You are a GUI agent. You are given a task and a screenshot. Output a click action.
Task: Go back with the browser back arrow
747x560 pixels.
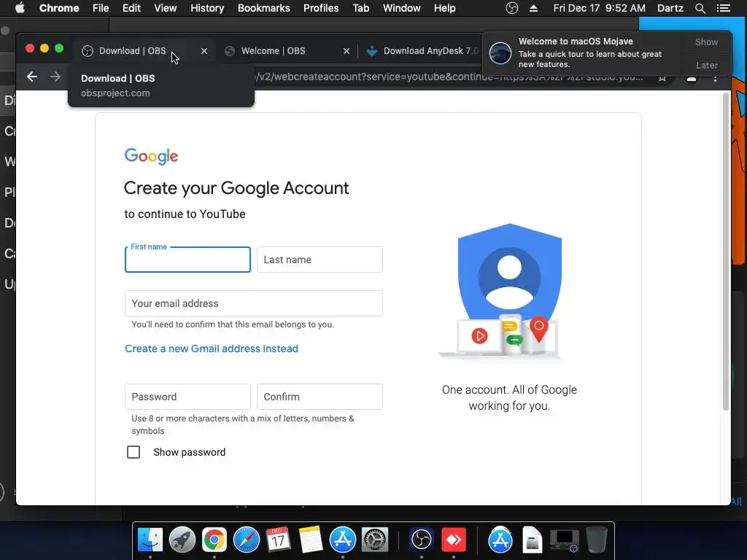click(x=32, y=77)
